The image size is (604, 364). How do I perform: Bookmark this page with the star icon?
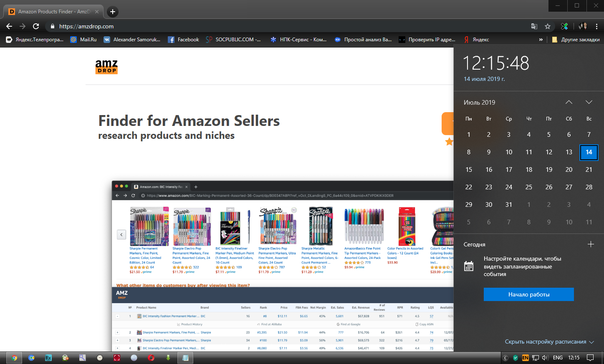pyautogui.click(x=548, y=26)
